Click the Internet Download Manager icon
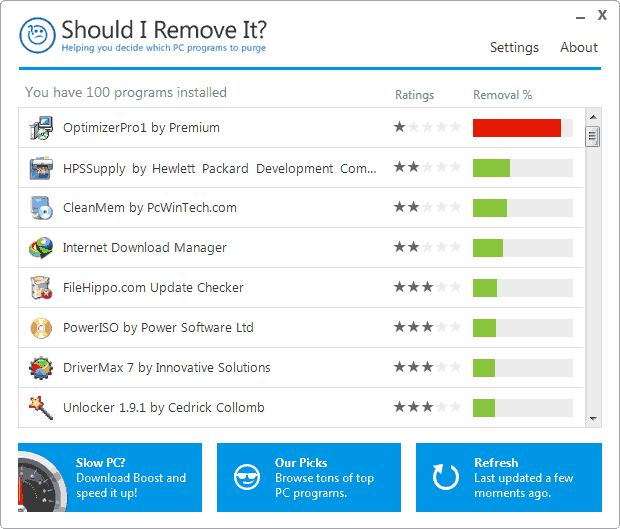This screenshot has height=529, width=620. [x=41, y=248]
